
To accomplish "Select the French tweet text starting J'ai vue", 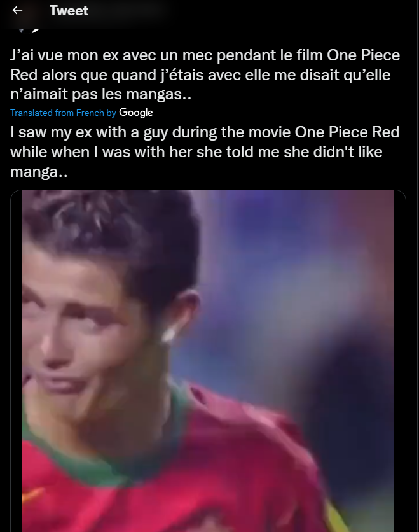I will coord(205,74).
